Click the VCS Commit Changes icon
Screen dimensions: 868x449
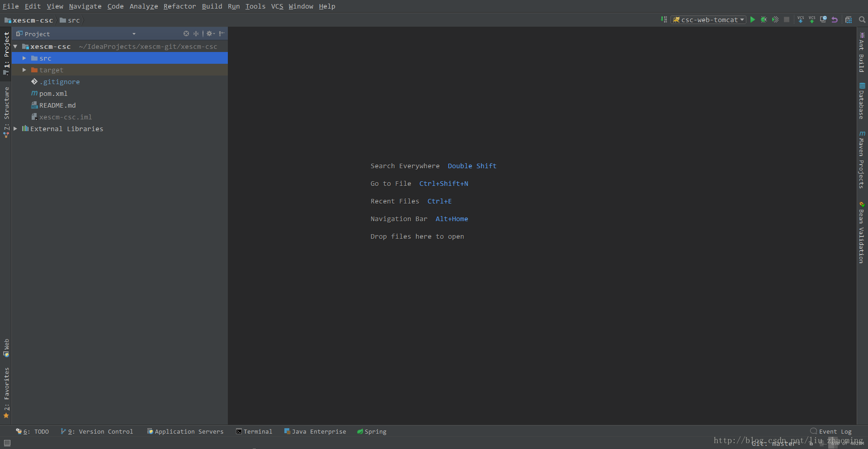812,19
